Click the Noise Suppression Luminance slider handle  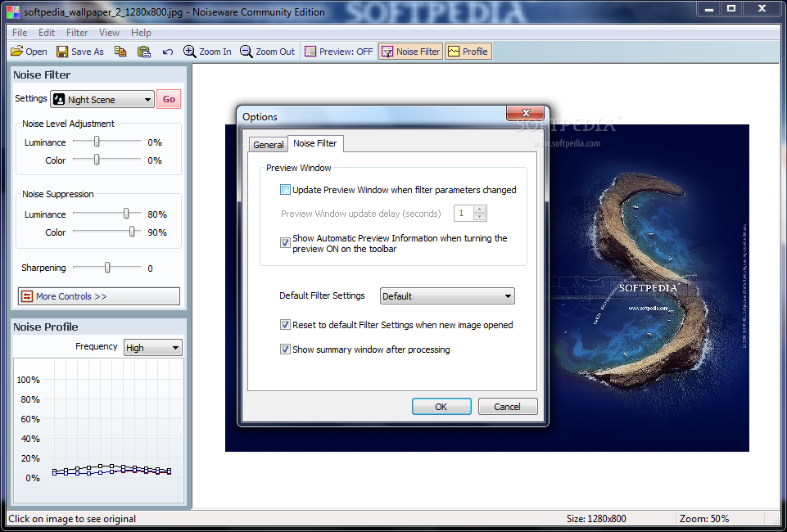pyautogui.click(x=126, y=214)
